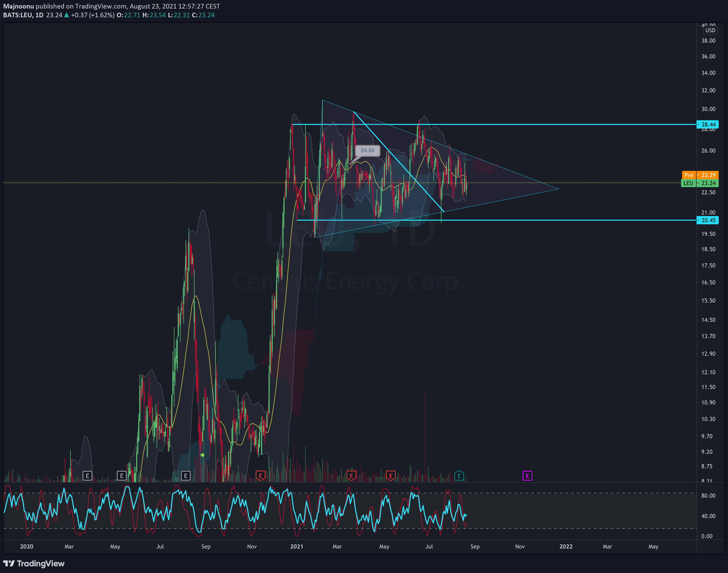Click the Sep label right of Jul 2021
The height and width of the screenshot is (573, 728).
point(475,546)
